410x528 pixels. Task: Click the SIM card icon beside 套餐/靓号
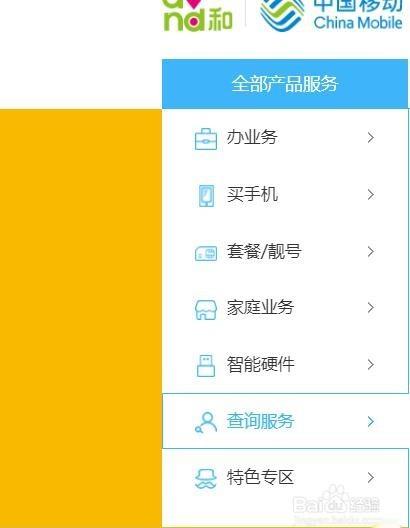(x=206, y=253)
